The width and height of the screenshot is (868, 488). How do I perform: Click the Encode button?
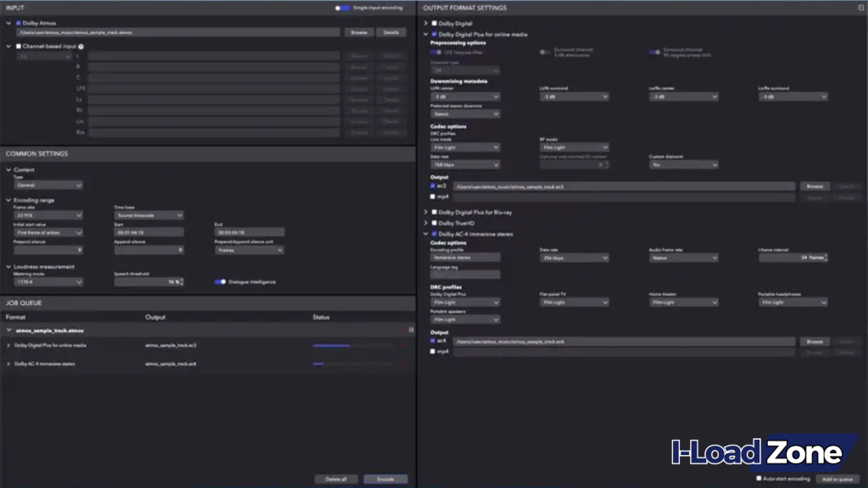click(386, 478)
